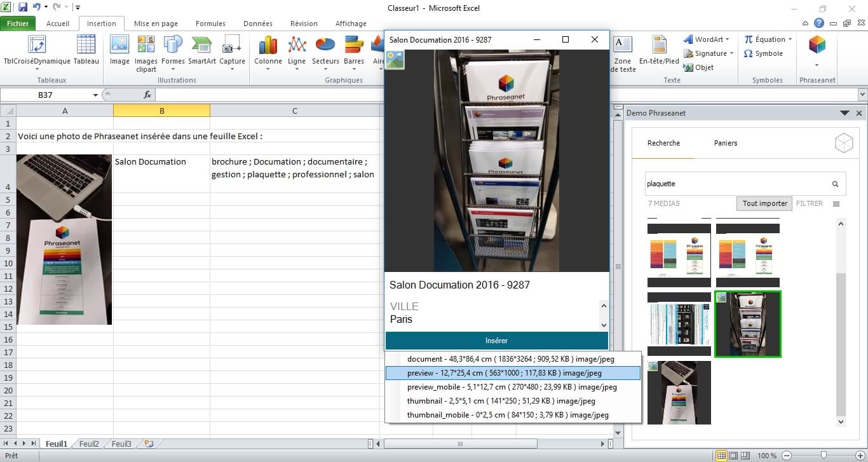Click the zoom slider handle
This screenshot has height=462, width=868.
click(x=824, y=456)
